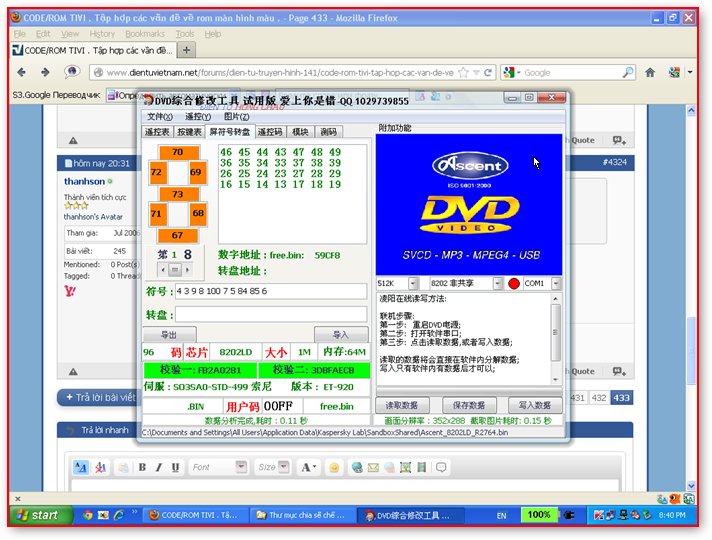
Task: Bookmark this page with the star icon
Action: pos(463,72)
